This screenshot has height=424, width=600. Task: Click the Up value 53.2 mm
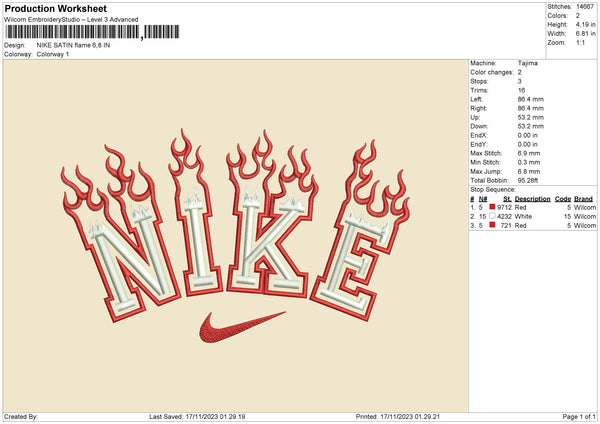pyautogui.click(x=531, y=117)
